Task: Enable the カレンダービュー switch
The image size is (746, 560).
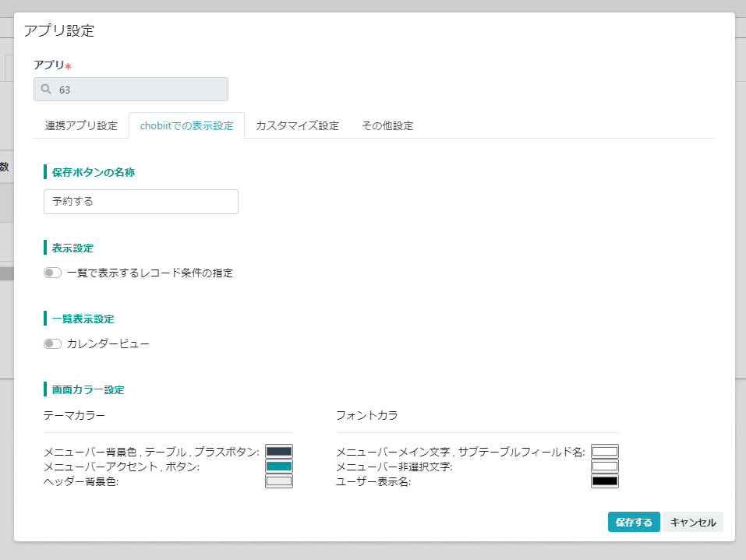Action: click(52, 343)
